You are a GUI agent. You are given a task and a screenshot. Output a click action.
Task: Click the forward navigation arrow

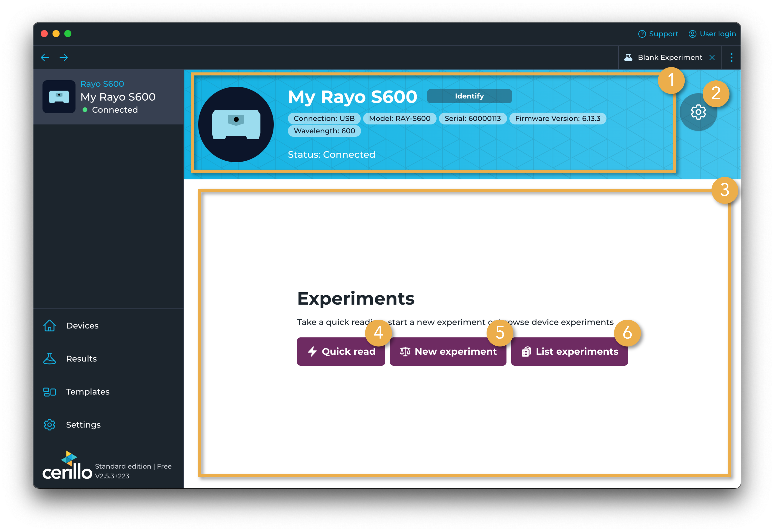pos(64,57)
